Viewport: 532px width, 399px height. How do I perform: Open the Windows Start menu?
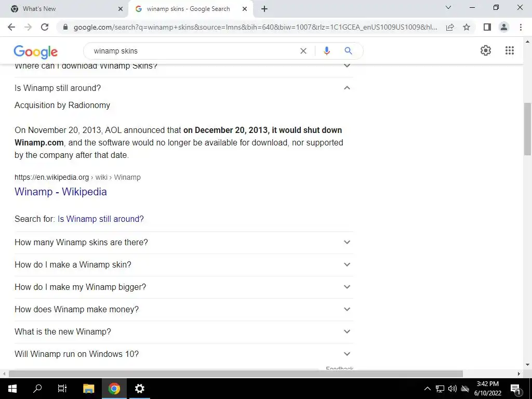tap(12, 389)
